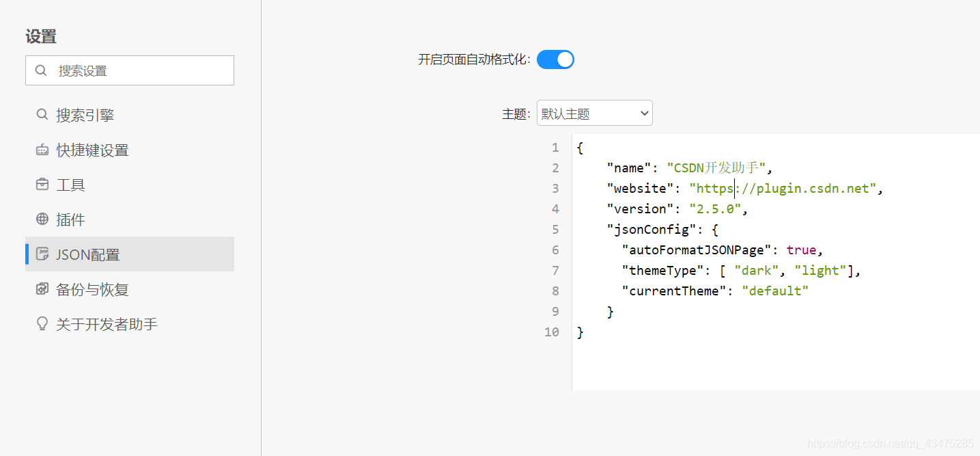Click the "jsonConfig" key
This screenshot has height=456, width=980.
652,230
